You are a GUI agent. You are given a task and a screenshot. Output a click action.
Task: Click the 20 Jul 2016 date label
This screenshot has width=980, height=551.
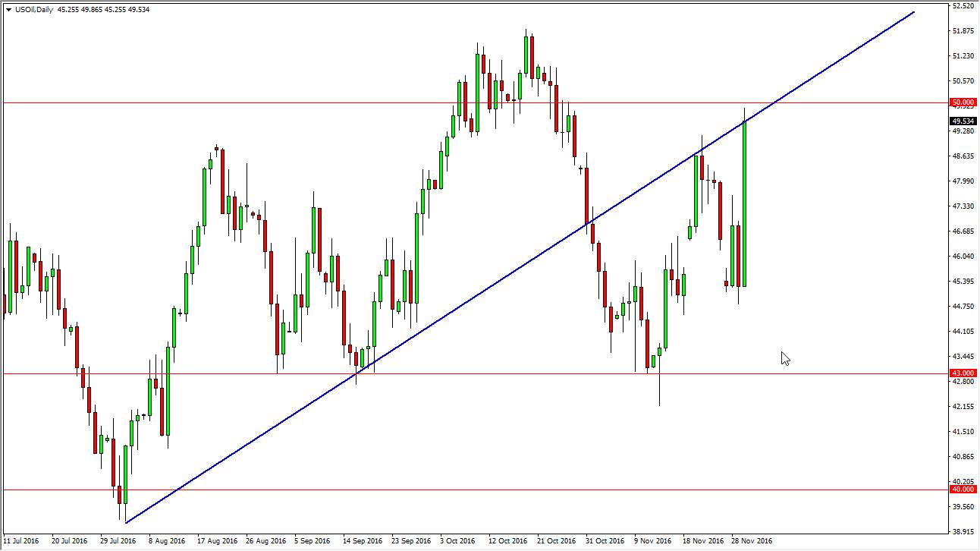[69, 541]
